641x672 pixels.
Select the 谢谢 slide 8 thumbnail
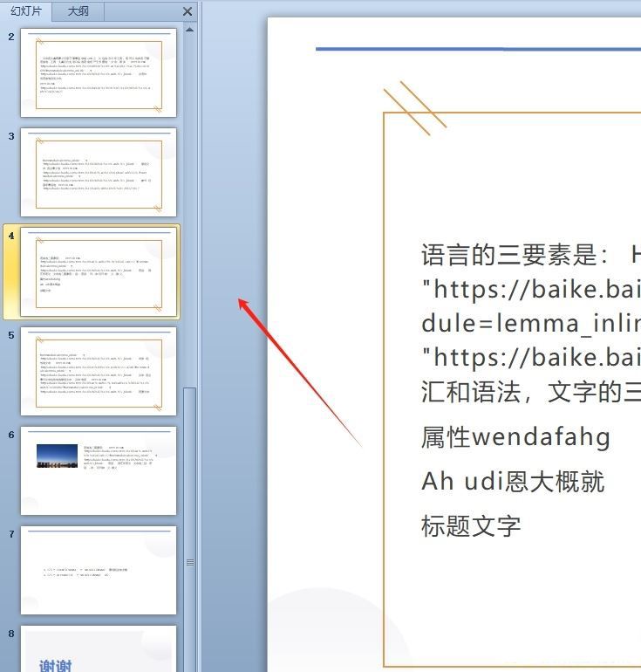click(x=99, y=650)
